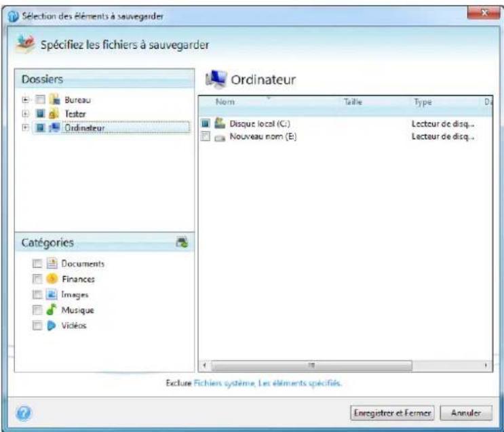This screenshot has width=504, height=432.
Task: Check the Nouveau nom (E:) checkbox
Action: 206,136
